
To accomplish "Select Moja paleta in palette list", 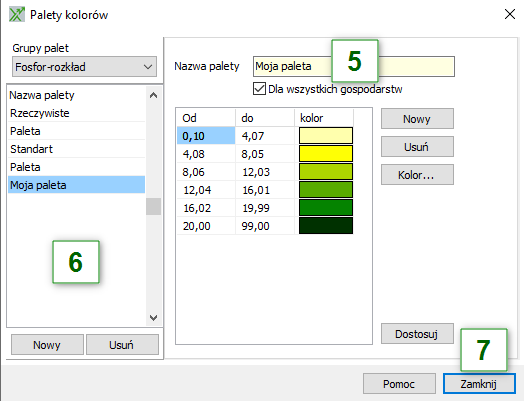I will tap(77, 185).
